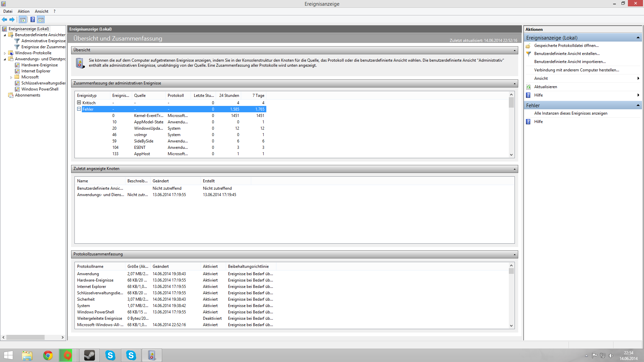
Task: Click the blue help toolbar icon
Action: (33, 20)
